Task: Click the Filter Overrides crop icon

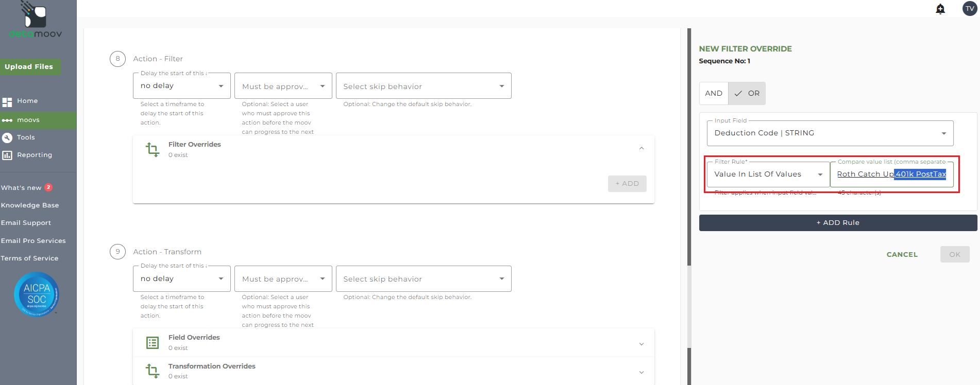Action: (x=153, y=149)
